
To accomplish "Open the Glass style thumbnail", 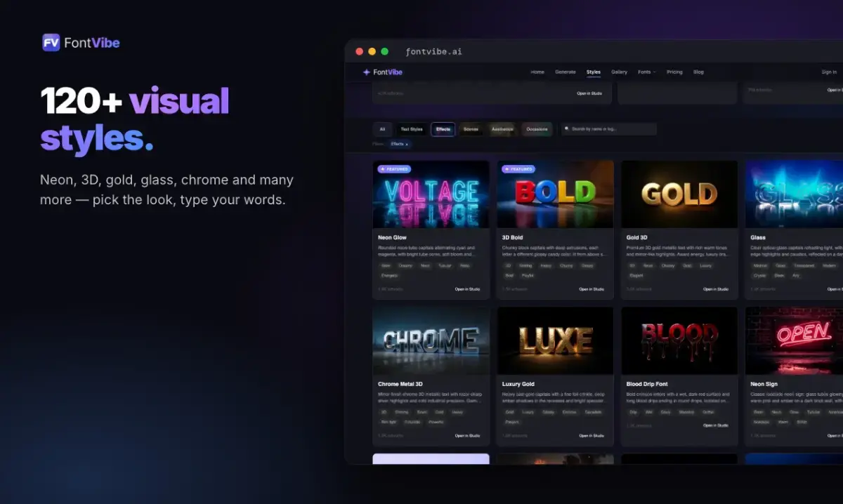I will [795, 194].
